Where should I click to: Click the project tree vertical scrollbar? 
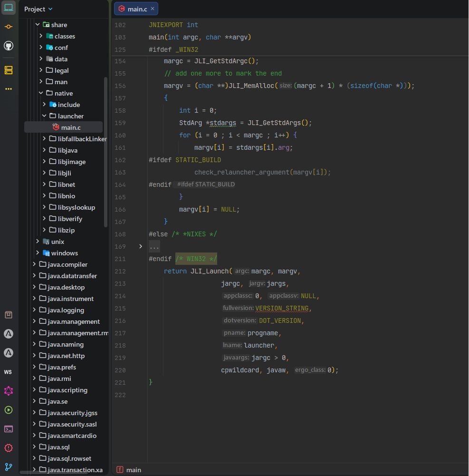[x=105, y=152]
